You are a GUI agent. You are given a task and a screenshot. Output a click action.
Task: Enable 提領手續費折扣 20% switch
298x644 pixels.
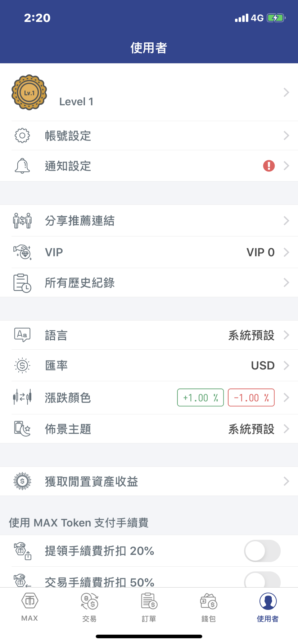point(262,551)
